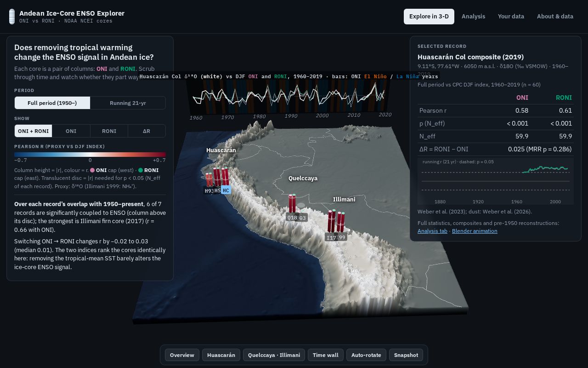Open the About & data tab
The height and width of the screenshot is (368, 588).
[555, 17]
